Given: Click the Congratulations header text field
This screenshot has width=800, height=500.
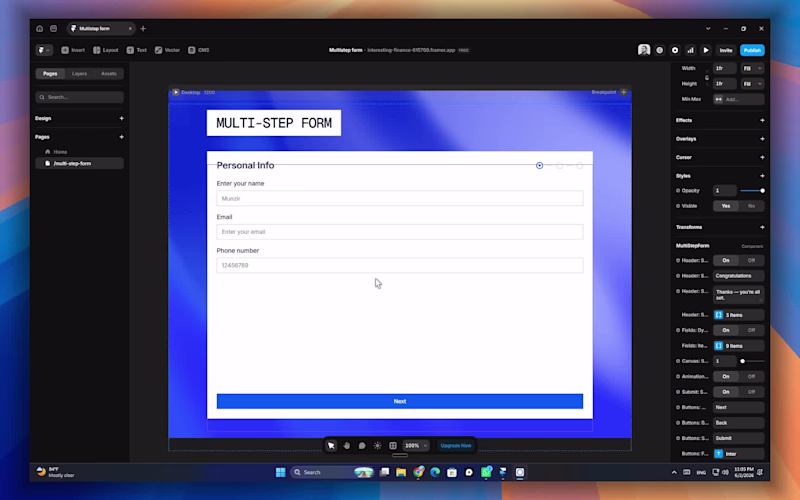Looking at the screenshot, I should 738,276.
